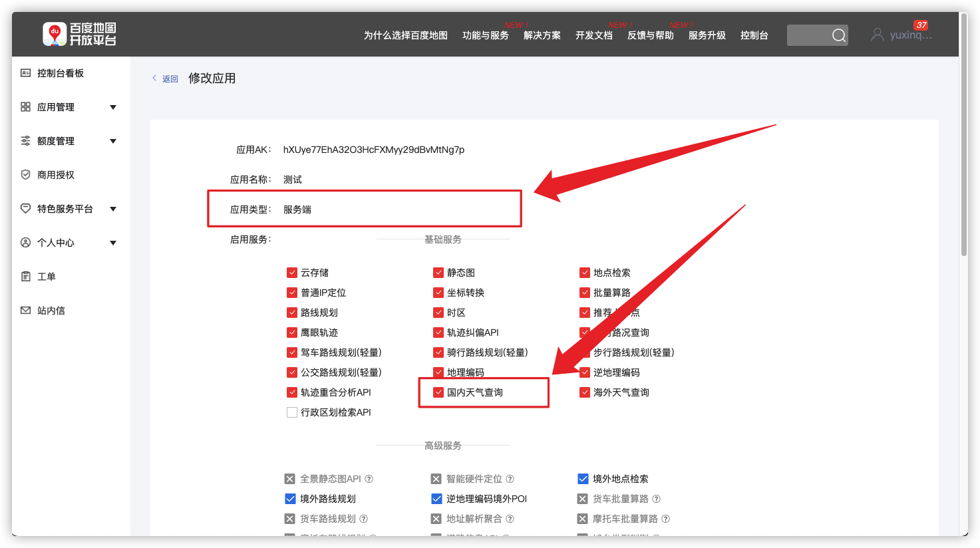Image resolution: width=980 pixels, height=548 pixels.
Task: Uncheck the 轨迹纠偏API checkbox
Action: point(438,333)
